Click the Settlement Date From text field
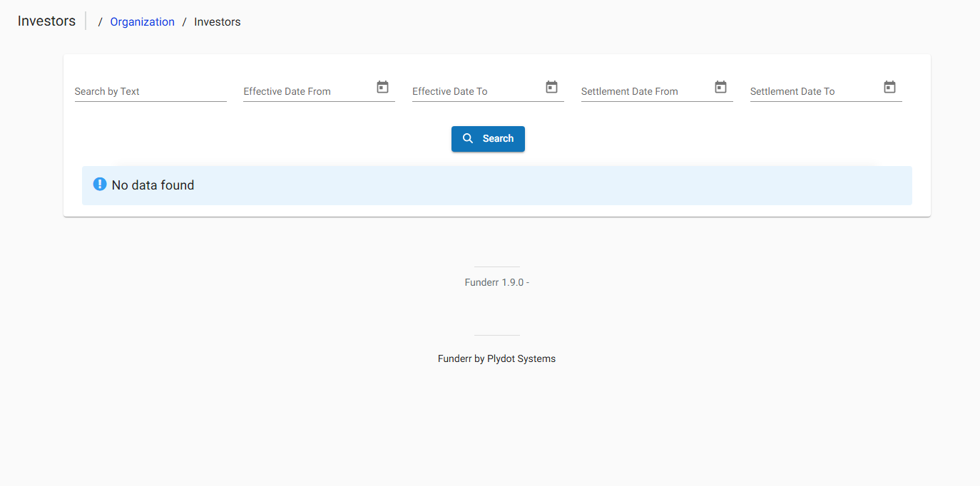This screenshot has width=980, height=486. [642, 91]
